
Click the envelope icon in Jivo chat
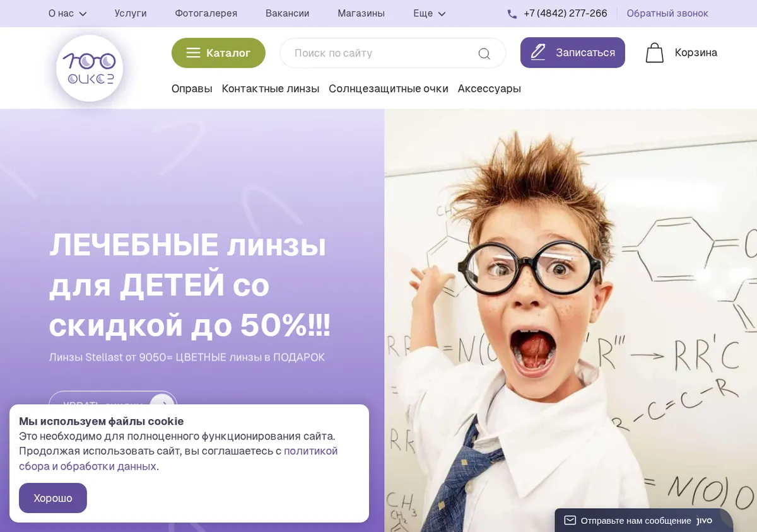pyautogui.click(x=570, y=521)
